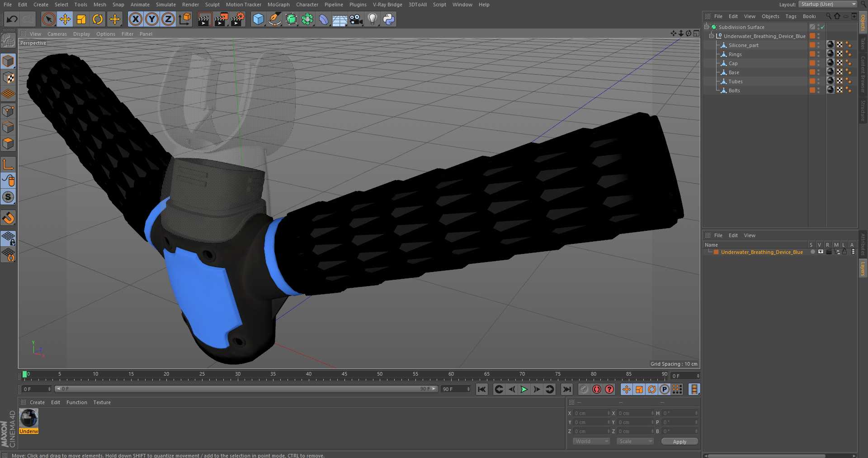Toggle layer solo dot for Underwater_Breathing_Device_Blue
The image size is (868, 458).
coord(813,252)
